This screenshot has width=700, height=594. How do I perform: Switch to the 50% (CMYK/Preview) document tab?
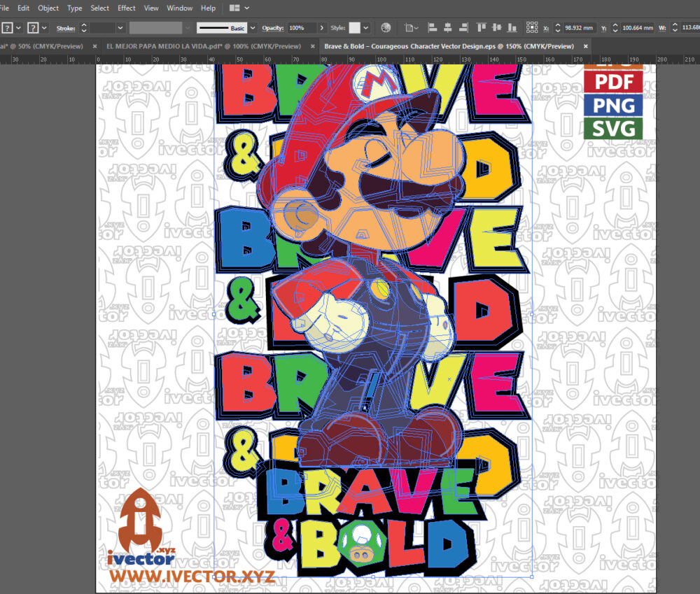[41, 46]
